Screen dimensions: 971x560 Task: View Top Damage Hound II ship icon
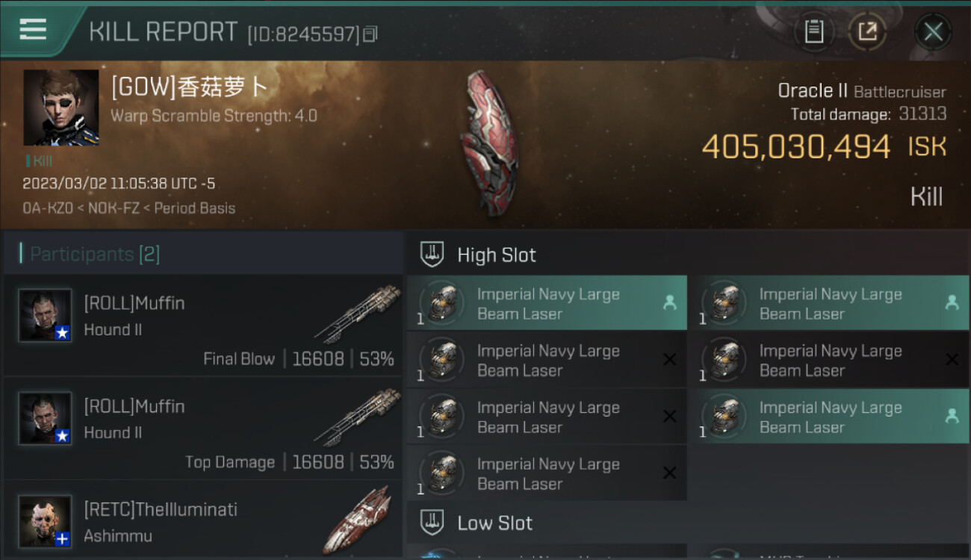[x=359, y=417]
